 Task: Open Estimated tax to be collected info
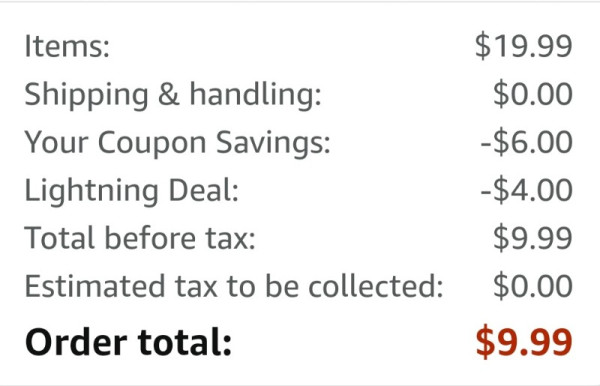(x=234, y=286)
